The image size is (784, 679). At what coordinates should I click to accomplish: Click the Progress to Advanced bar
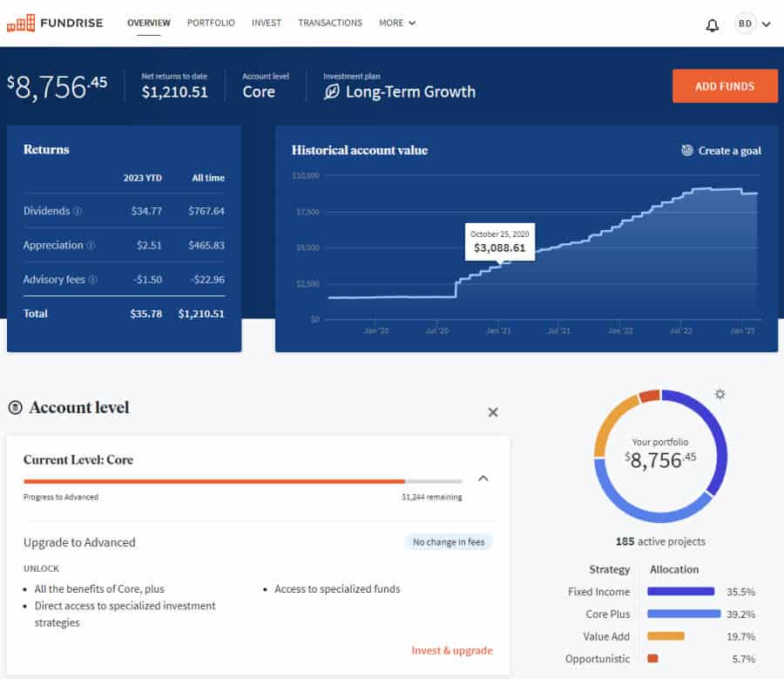coord(242,481)
